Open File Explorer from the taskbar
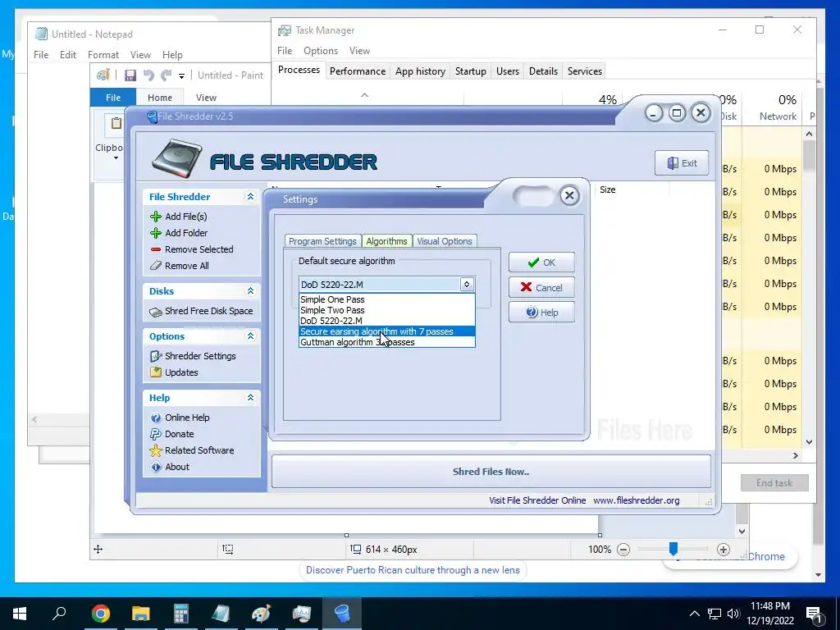Viewport: 840px width, 630px height. (x=141, y=614)
